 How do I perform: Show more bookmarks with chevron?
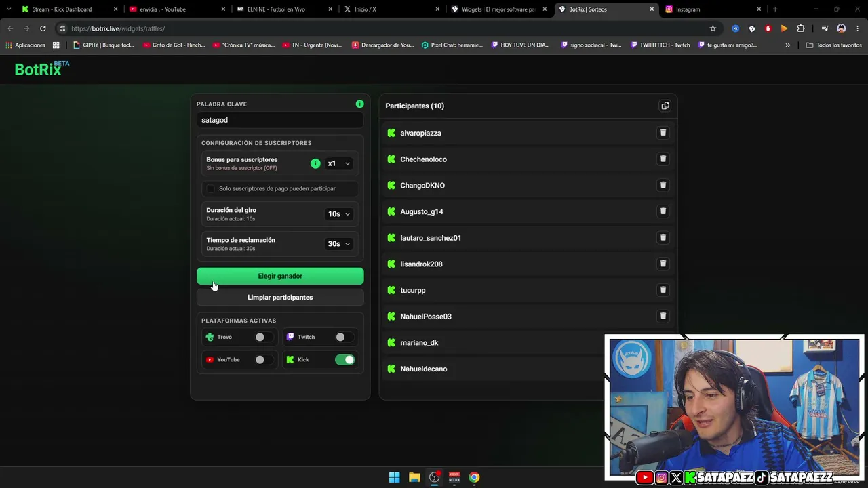point(787,45)
